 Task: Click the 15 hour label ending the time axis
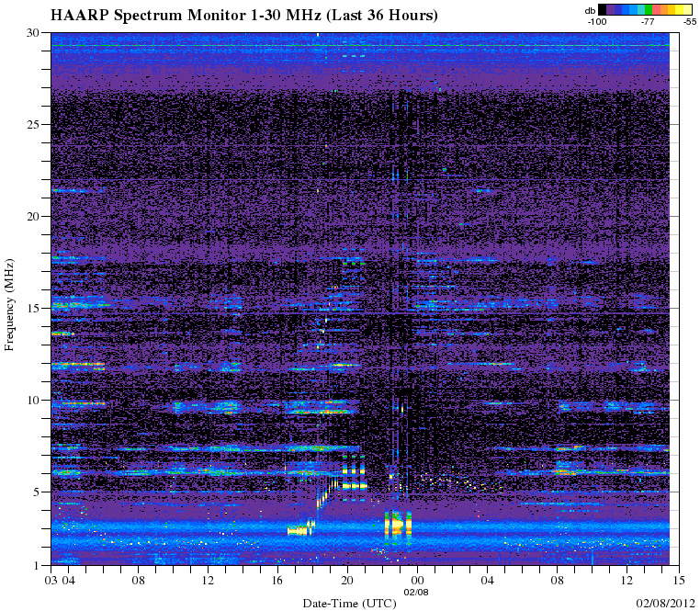point(679,580)
